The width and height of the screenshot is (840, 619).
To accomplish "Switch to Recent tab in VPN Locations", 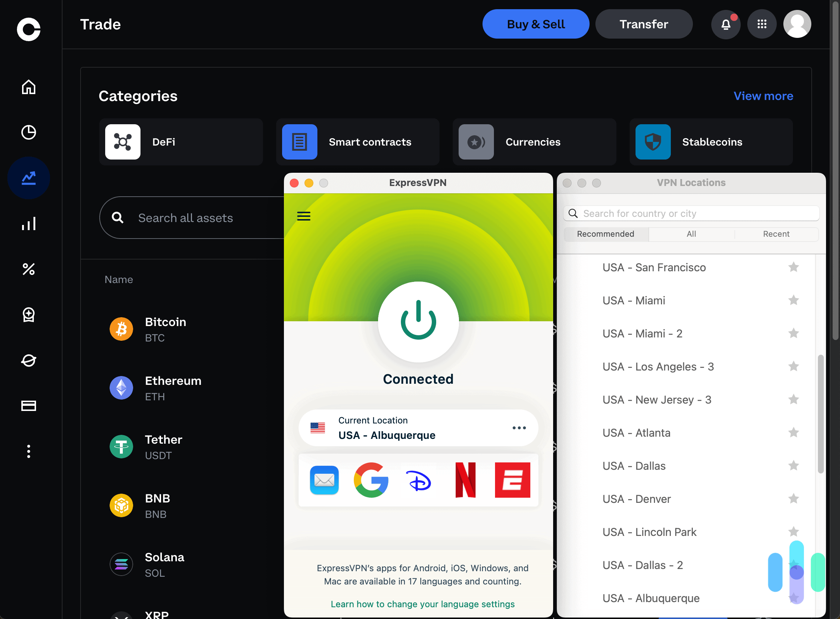I will pyautogui.click(x=776, y=234).
